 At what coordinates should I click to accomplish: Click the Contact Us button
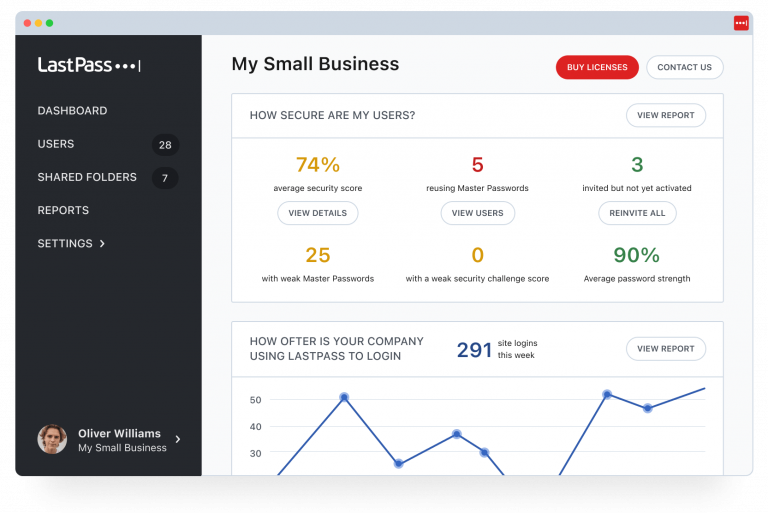(x=684, y=67)
